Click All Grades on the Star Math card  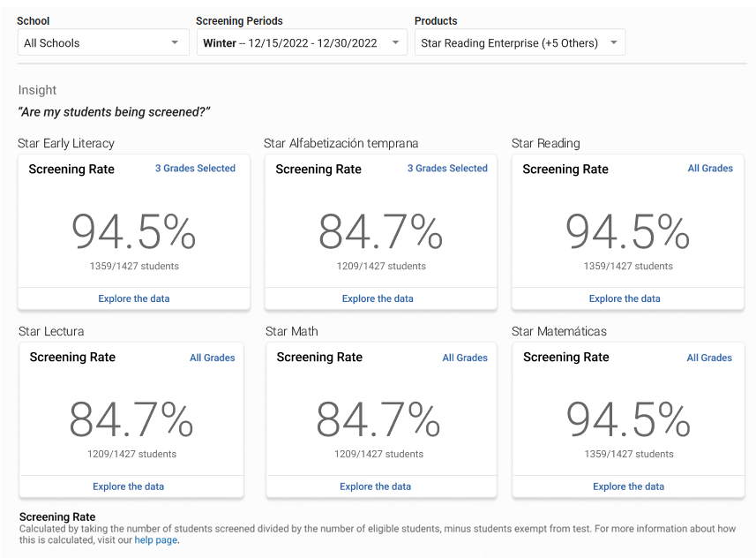[465, 357]
